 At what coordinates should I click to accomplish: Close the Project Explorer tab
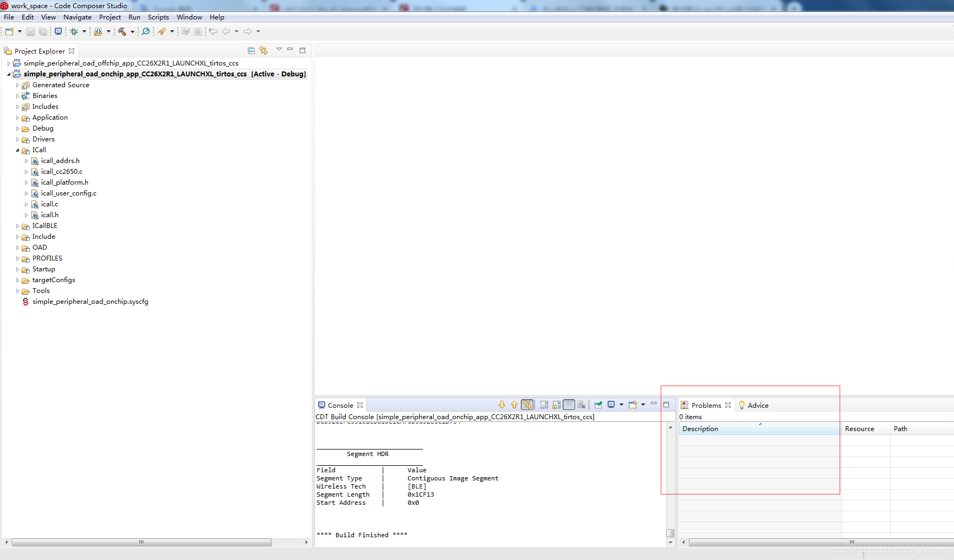[72, 51]
